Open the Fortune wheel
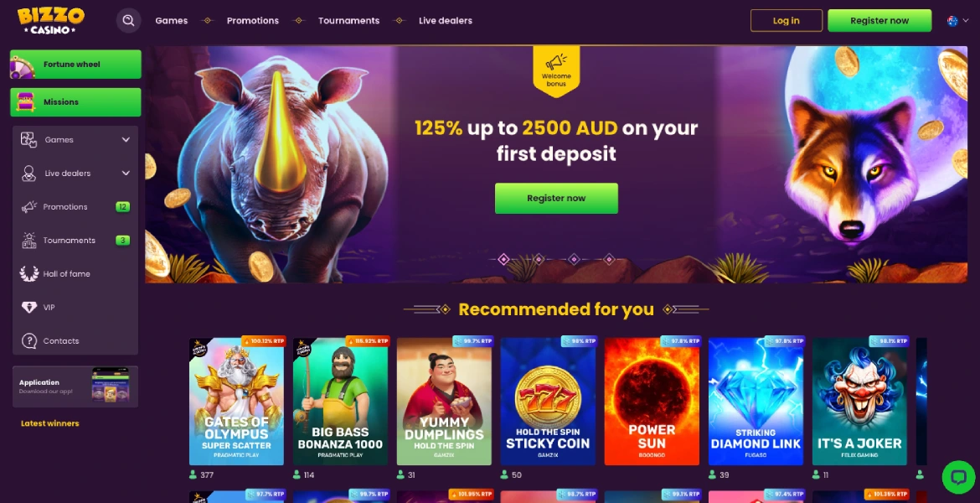 pos(75,65)
